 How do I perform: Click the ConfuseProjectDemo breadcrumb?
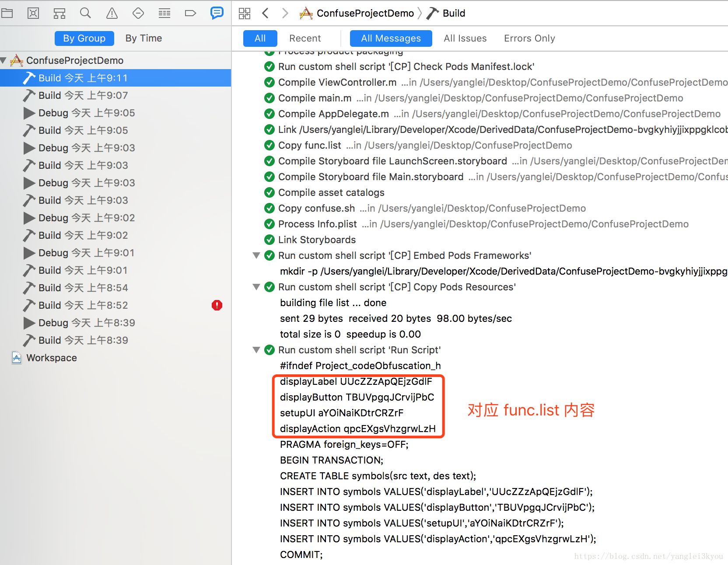coord(357,13)
